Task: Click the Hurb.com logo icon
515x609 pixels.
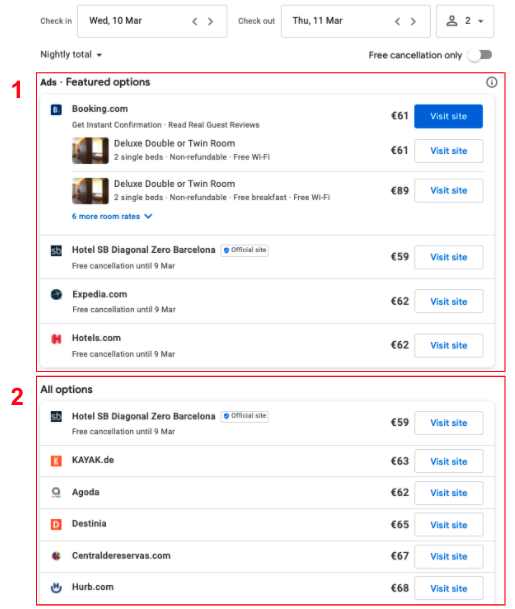Action: click(x=56, y=588)
